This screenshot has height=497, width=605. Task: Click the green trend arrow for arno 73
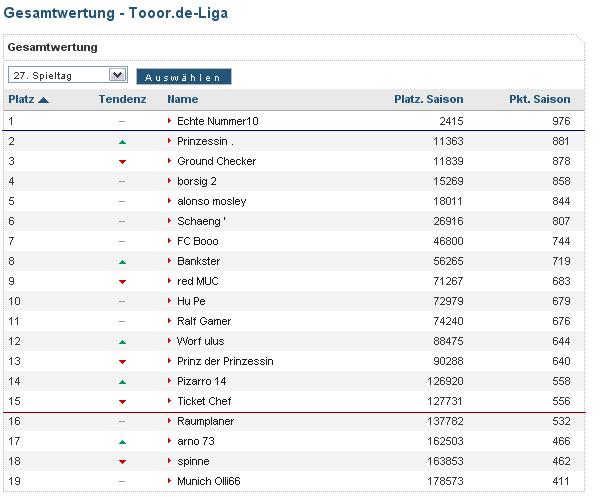pos(122,442)
